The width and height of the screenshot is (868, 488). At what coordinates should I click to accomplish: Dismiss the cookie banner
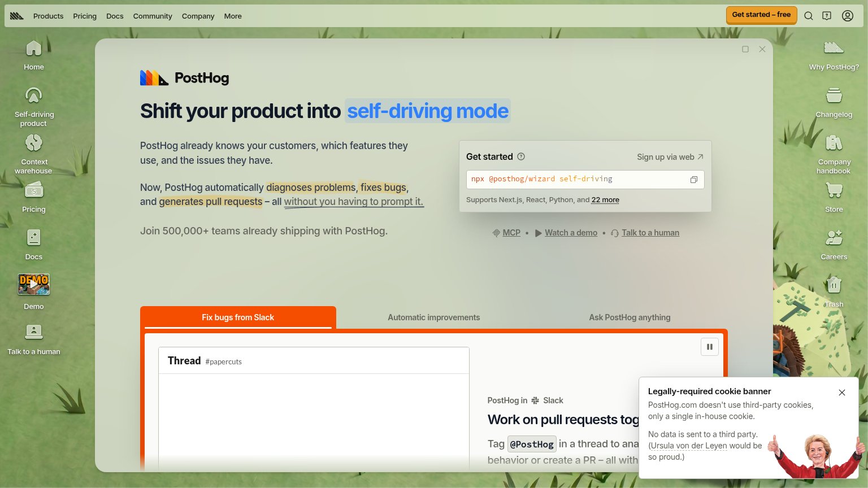coord(842,393)
